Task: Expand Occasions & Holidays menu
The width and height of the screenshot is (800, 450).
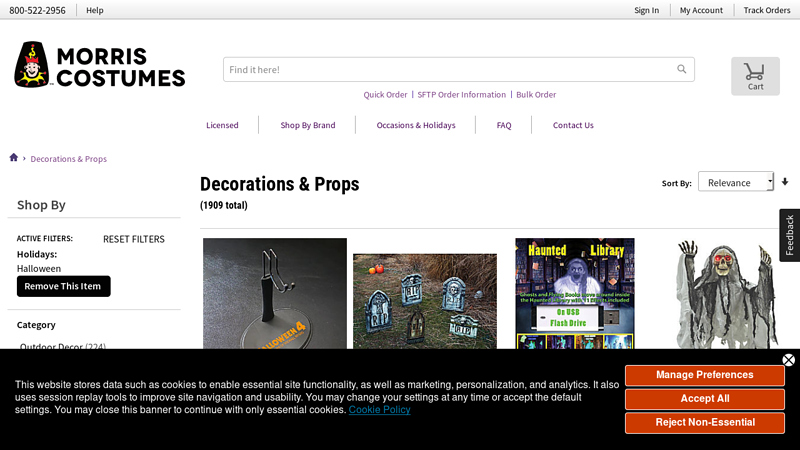Action: pyautogui.click(x=416, y=125)
